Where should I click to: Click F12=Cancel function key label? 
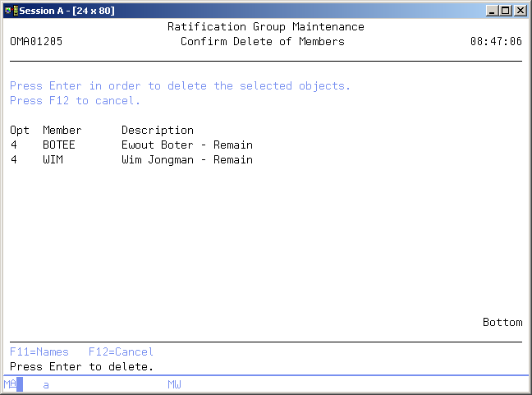click(121, 351)
